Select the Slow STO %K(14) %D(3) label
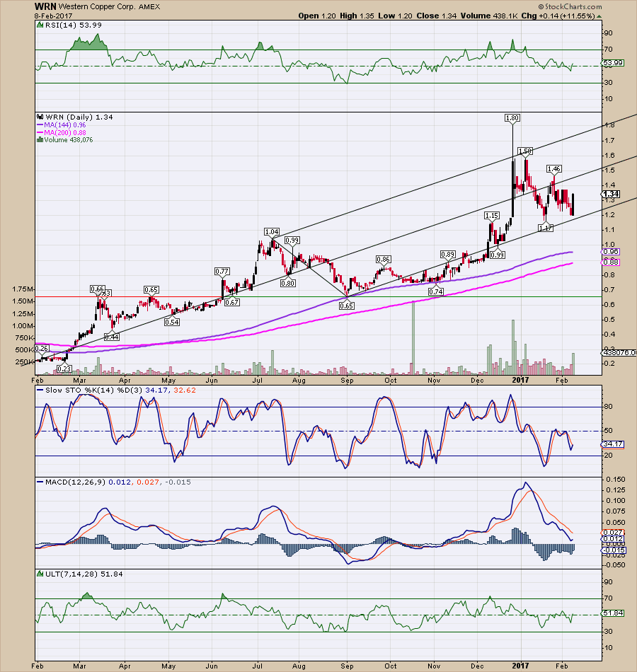The image size is (637, 672). [x=94, y=390]
